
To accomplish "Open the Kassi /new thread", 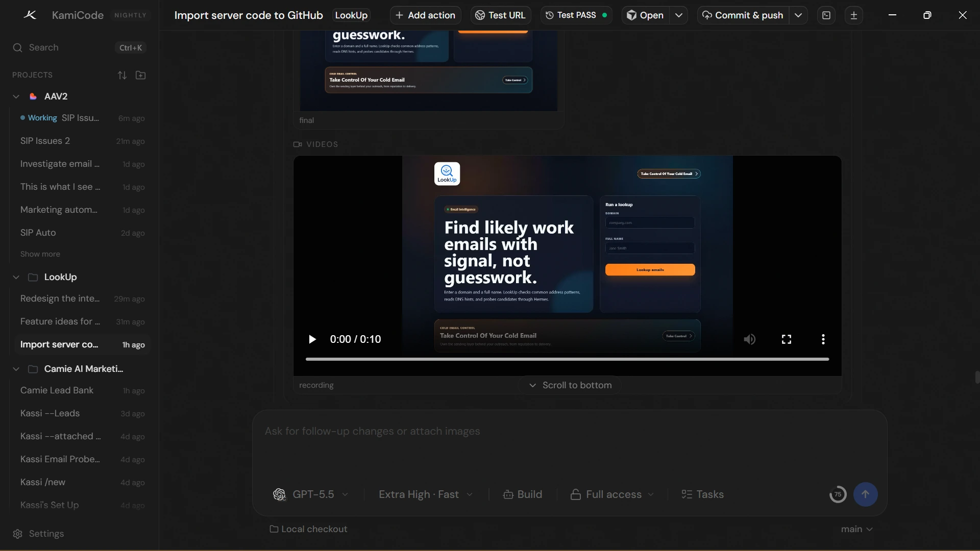I will point(82,482).
